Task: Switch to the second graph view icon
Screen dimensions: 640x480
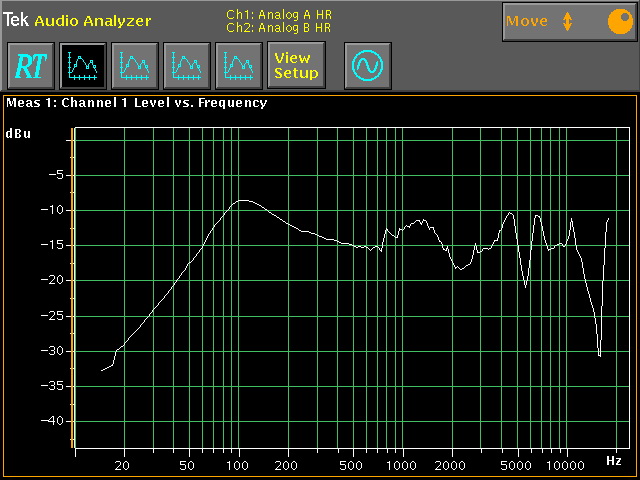Action: click(135, 66)
